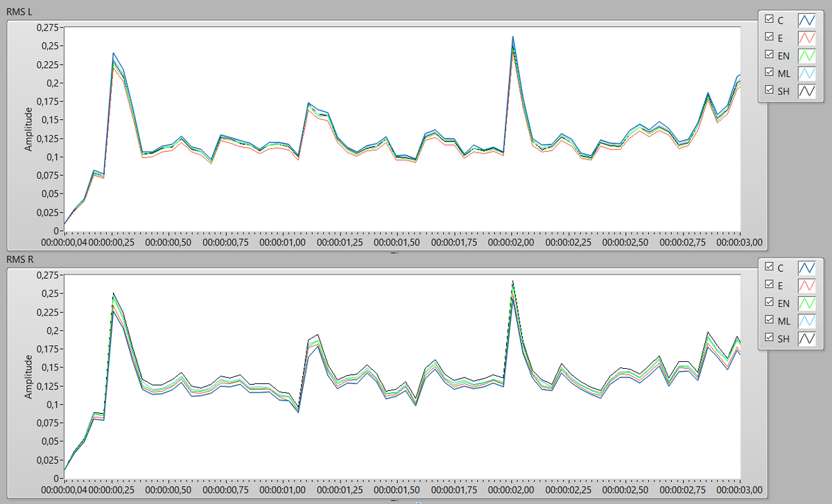Uncheck the C plot checkbox in RMS L legend
This screenshot has width=832, height=504.
[769, 19]
